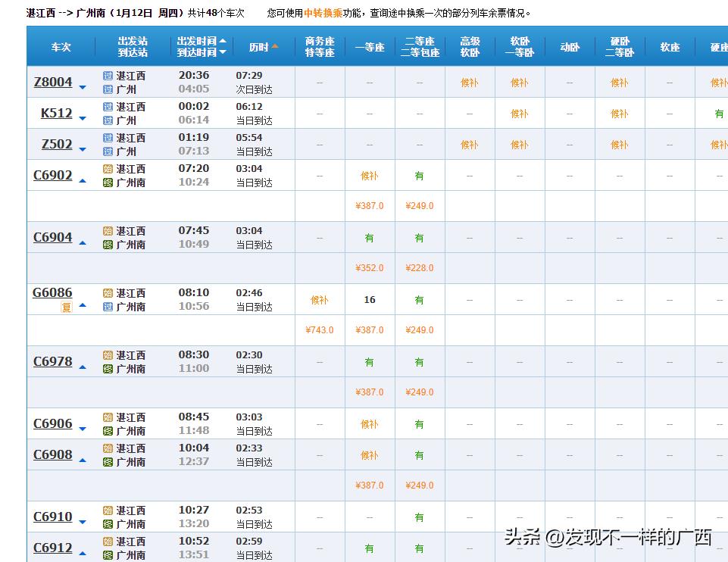Expand price details arrow next to Z8004
This screenshot has width=728, height=562.
click(x=83, y=88)
